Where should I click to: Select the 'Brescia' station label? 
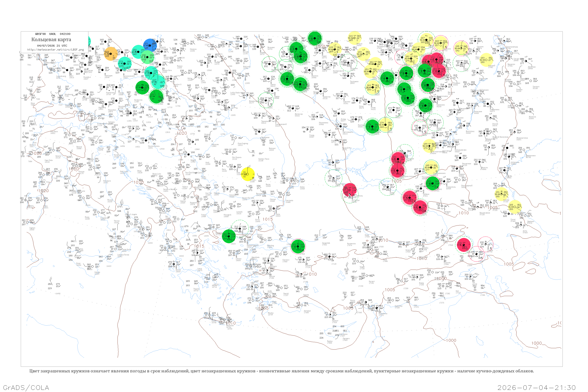coord(79,147)
